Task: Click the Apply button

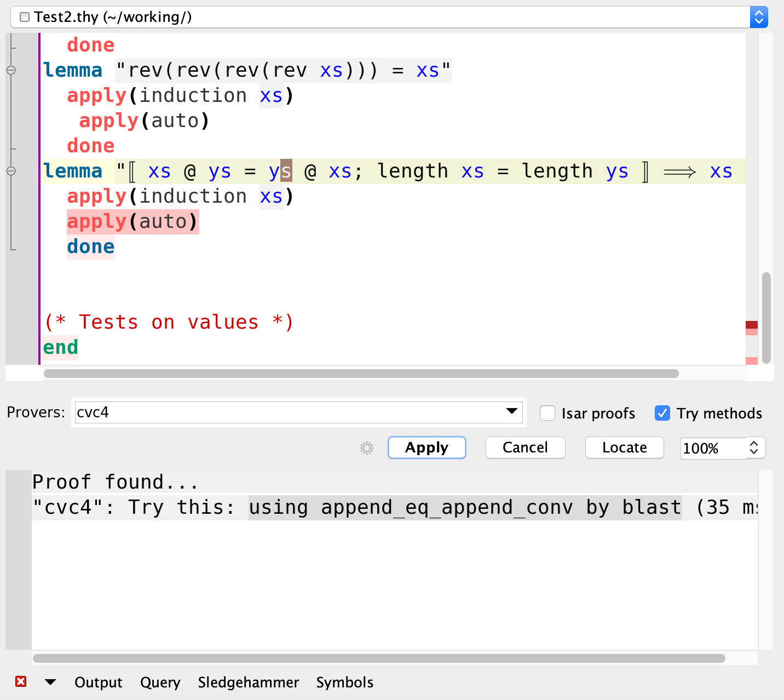Action: [x=427, y=447]
